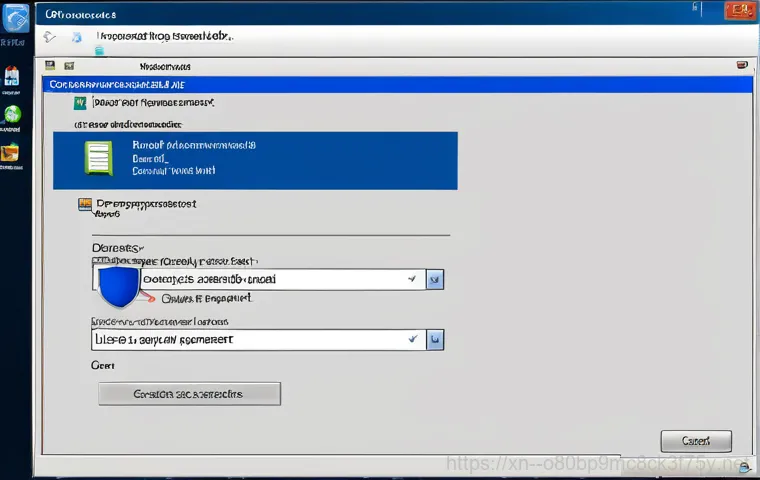Image resolution: width=760 pixels, height=480 pixels.
Task: Click the toolbar label text above the blue header row
Action: [165, 66]
